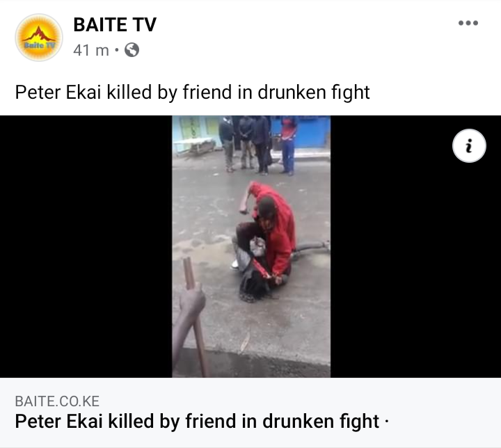Image resolution: width=501 pixels, height=448 pixels.
Task: Click the mountain logo inside the Baite TV avatar
Action: [39, 33]
